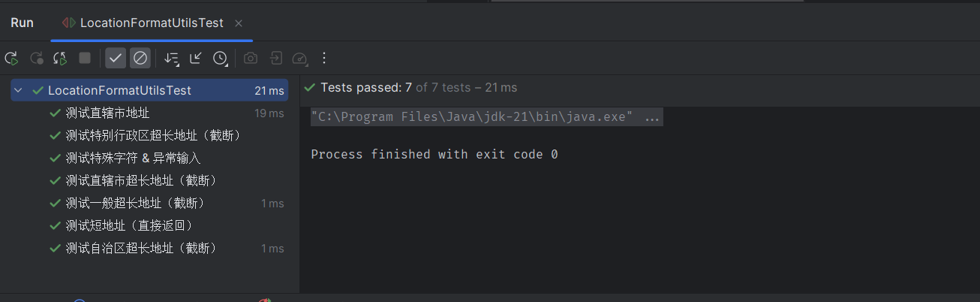This screenshot has width=980, height=302.
Task: Select the 测试直辖市地址 test result
Action: (x=107, y=113)
